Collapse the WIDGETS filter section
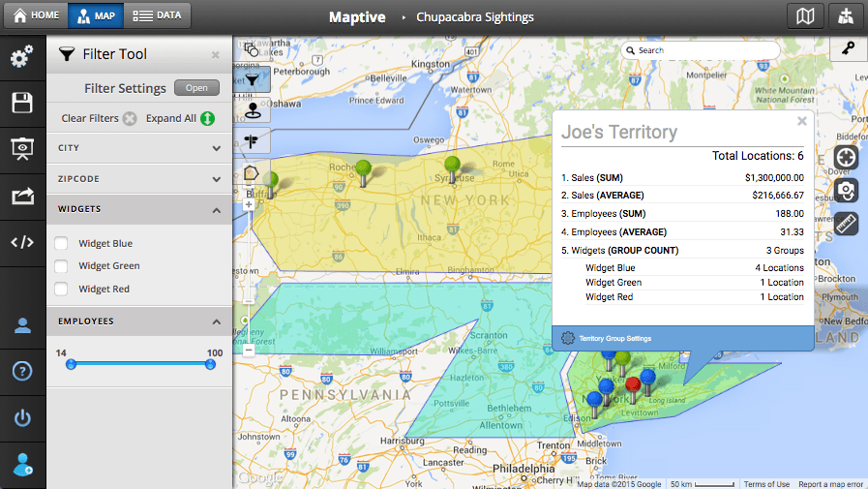Viewport: 868px width, 489px height. 139,209
